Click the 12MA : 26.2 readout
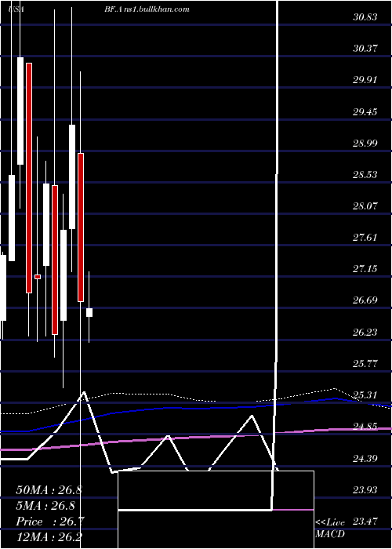392x549 pixels. 49,537
